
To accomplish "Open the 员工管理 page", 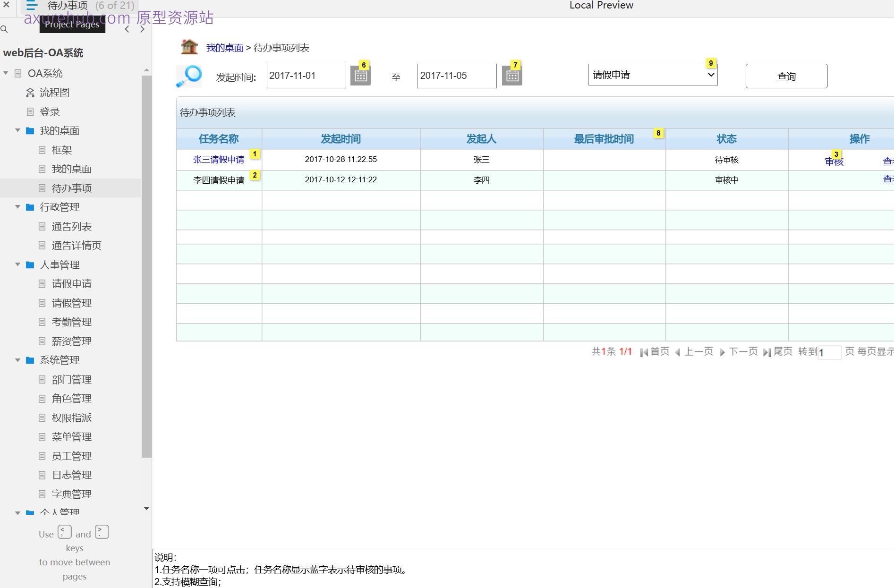I will click(71, 456).
